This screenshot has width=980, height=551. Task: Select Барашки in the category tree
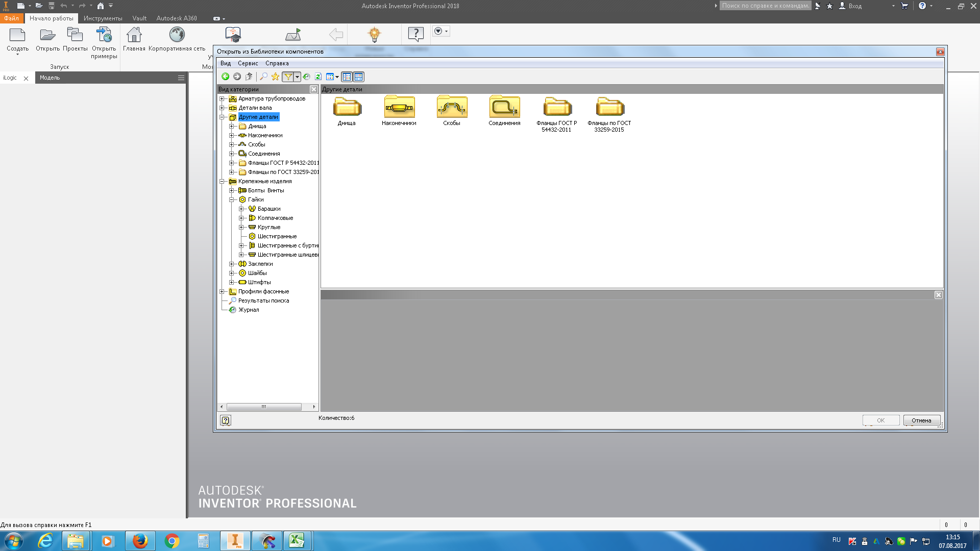click(x=268, y=209)
